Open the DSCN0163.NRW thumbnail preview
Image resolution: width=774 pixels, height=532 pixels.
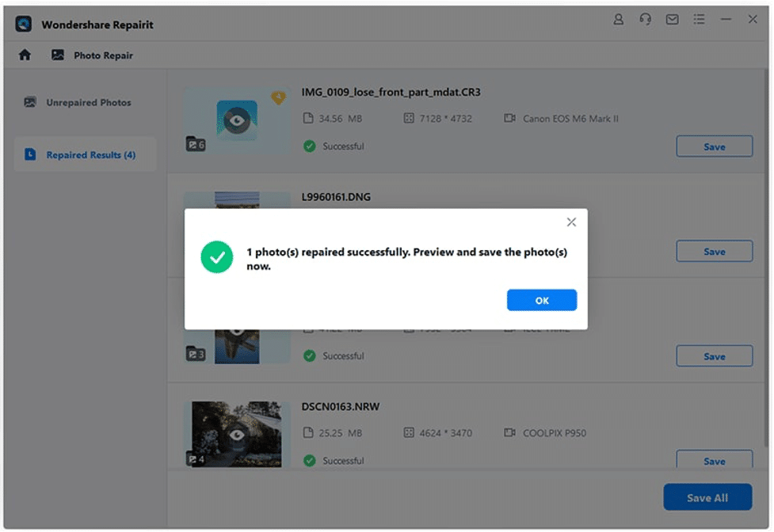coord(238,433)
